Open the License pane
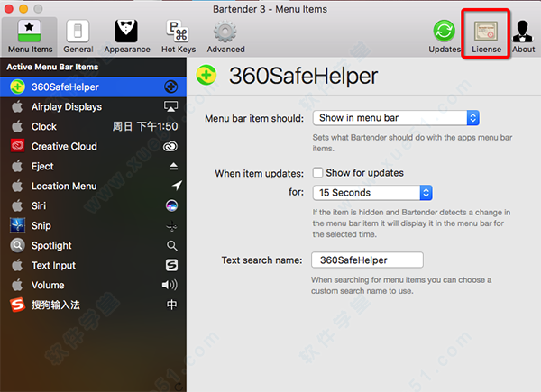This screenshot has height=392, width=541. click(486, 35)
